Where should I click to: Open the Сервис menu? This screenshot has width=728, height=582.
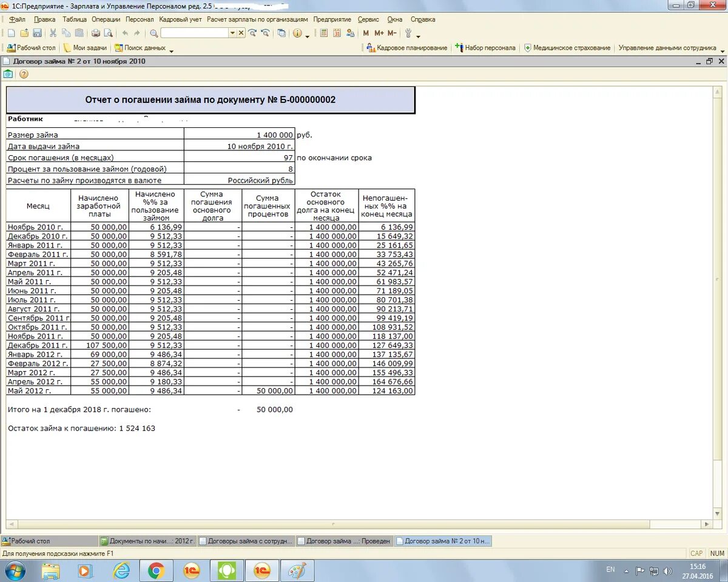pos(368,19)
